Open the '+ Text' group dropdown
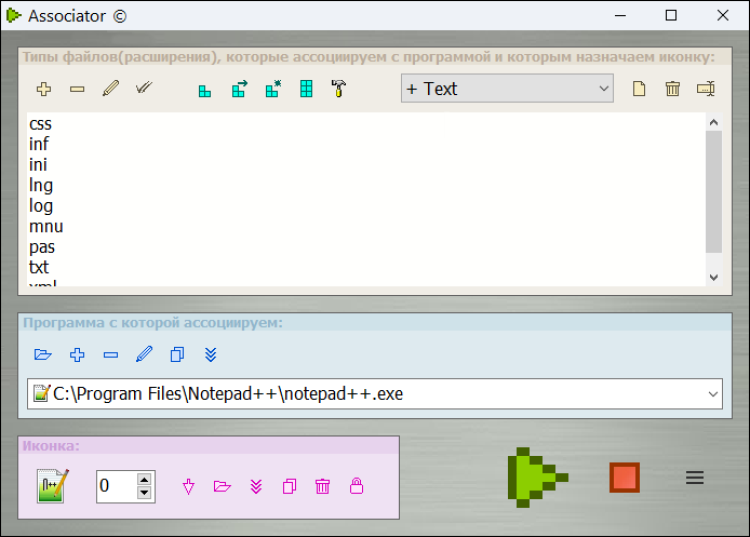Image resolution: width=750 pixels, height=537 pixels. pos(507,89)
